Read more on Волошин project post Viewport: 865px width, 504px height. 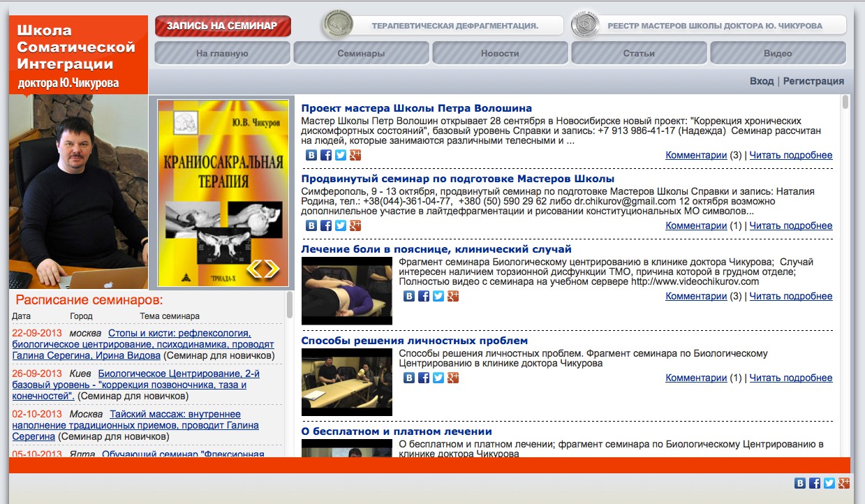(x=791, y=155)
